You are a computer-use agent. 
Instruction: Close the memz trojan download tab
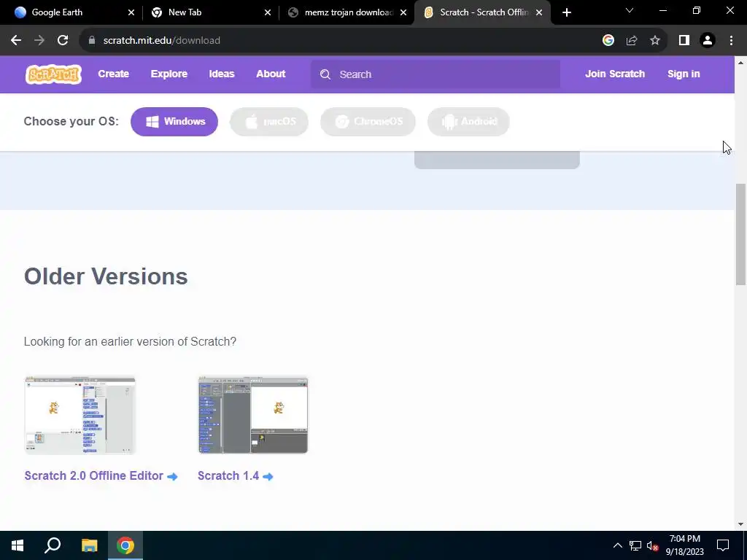403,13
